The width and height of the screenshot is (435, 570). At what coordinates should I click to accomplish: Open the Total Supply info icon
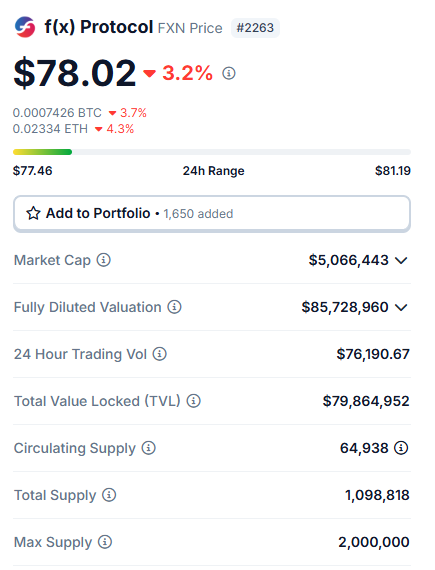pyautogui.click(x=109, y=495)
